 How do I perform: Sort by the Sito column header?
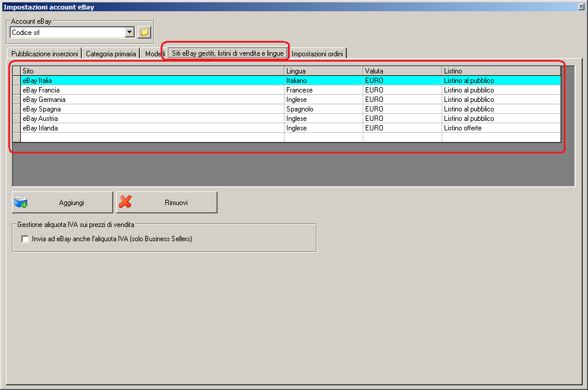(x=152, y=71)
